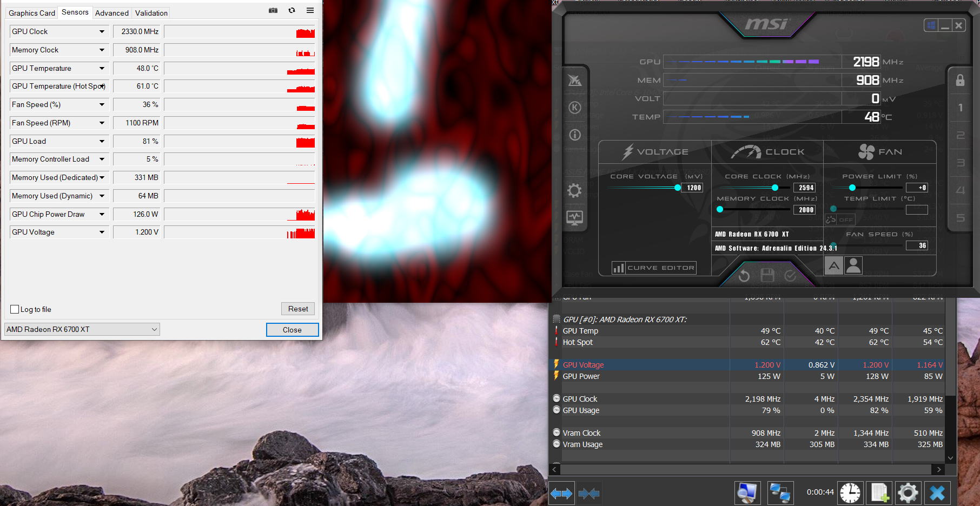
Task: Click the log file sheet icon in HWiNFO
Action: (x=879, y=493)
